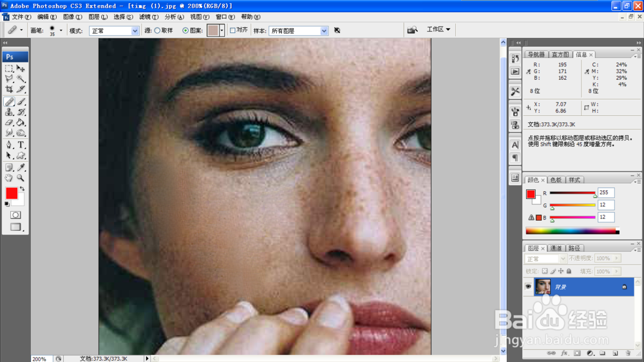
Task: Select the 图案 source radio button
Action: (185, 30)
